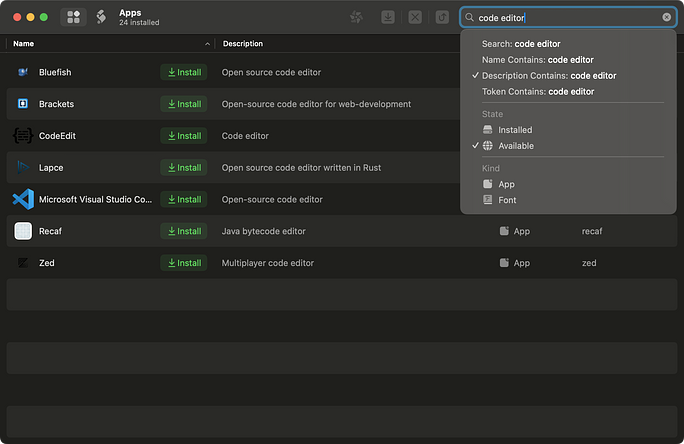Click 'Open-source code editor for web-development' description

click(316, 104)
